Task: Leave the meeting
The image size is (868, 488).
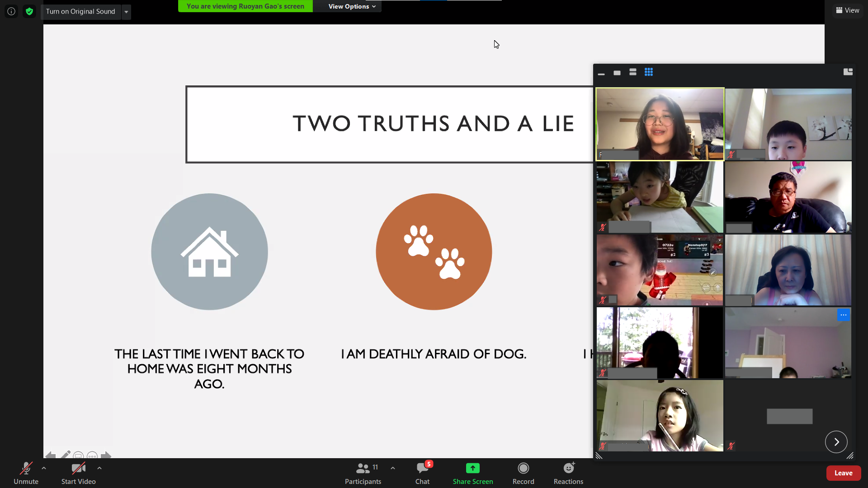Action: click(x=843, y=473)
